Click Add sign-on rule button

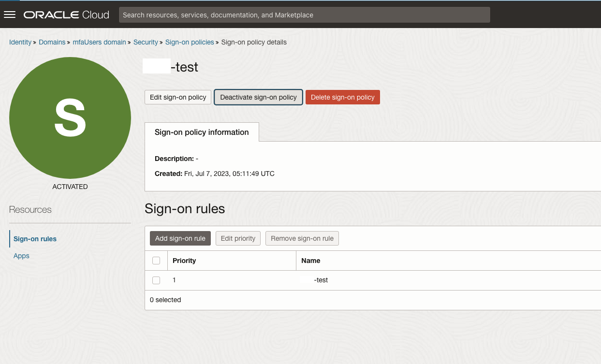click(180, 238)
